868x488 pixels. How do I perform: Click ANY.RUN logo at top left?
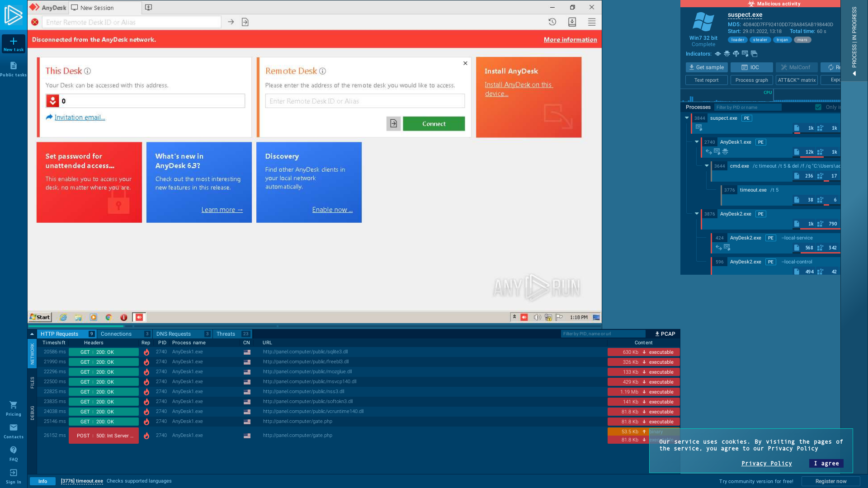coord(13,15)
